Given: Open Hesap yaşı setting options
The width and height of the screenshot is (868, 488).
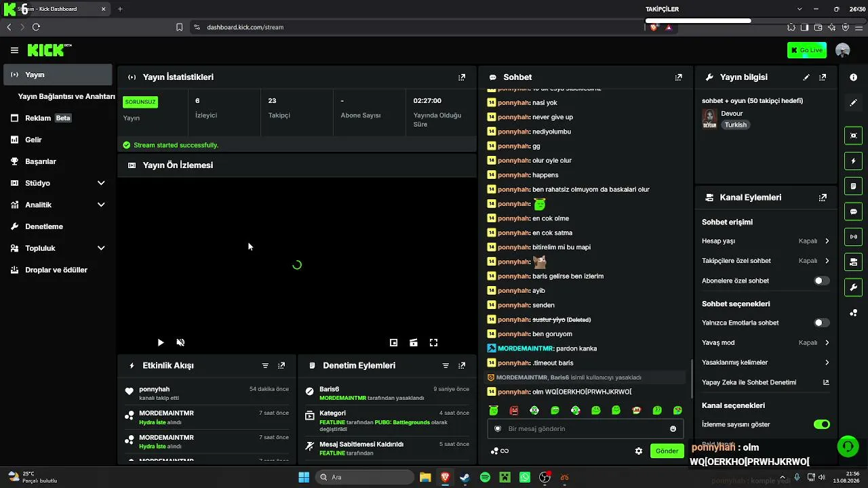Looking at the screenshot, I should tap(766, 241).
